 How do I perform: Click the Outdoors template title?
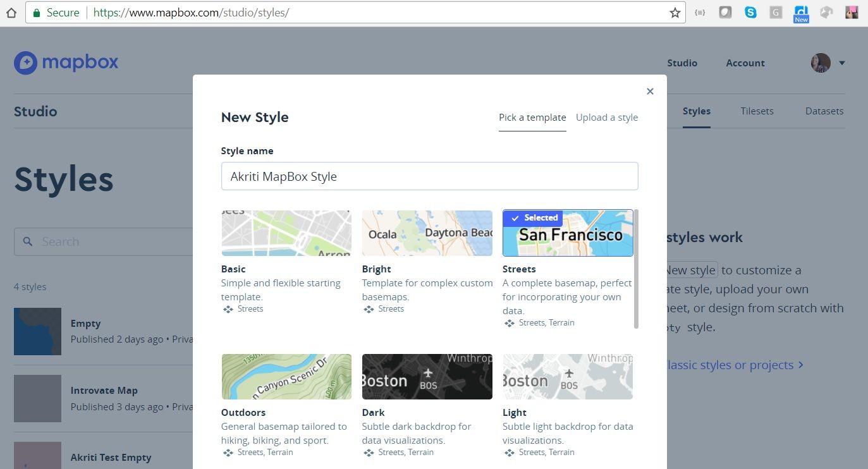[243, 413]
